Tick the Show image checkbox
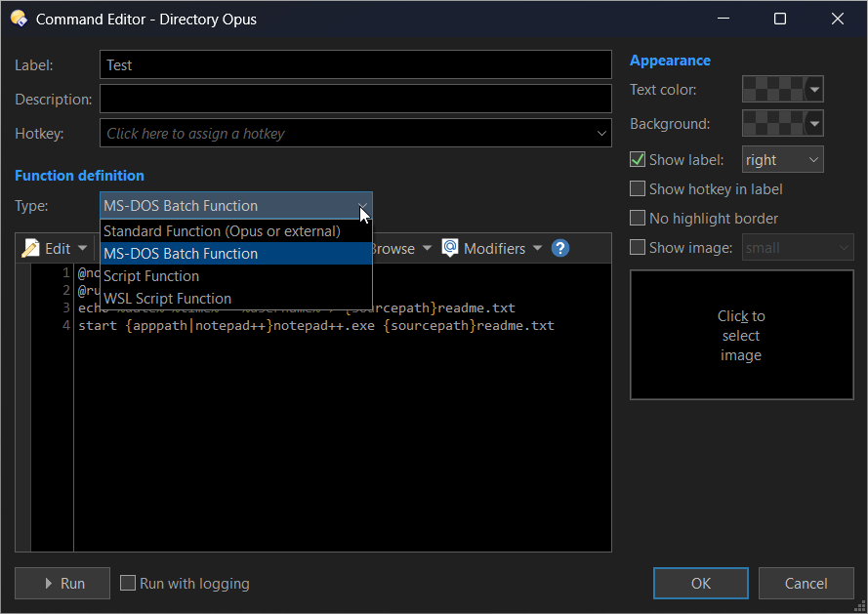 (638, 247)
